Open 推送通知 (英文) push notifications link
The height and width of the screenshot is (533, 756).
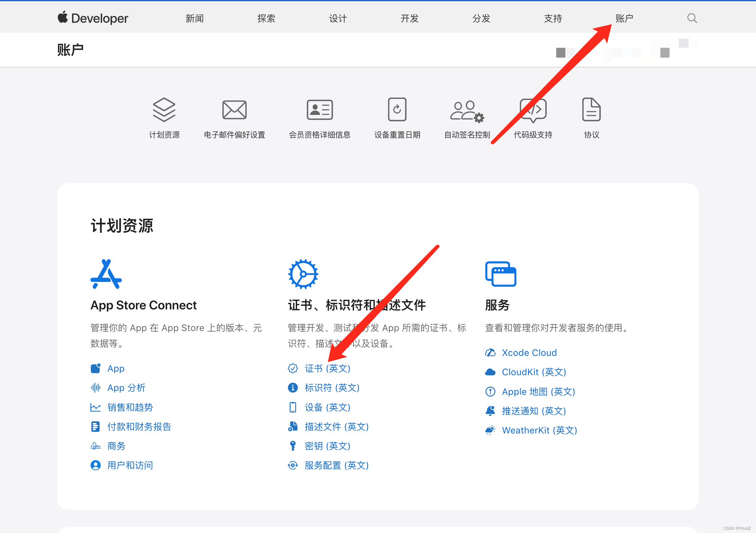(x=533, y=411)
